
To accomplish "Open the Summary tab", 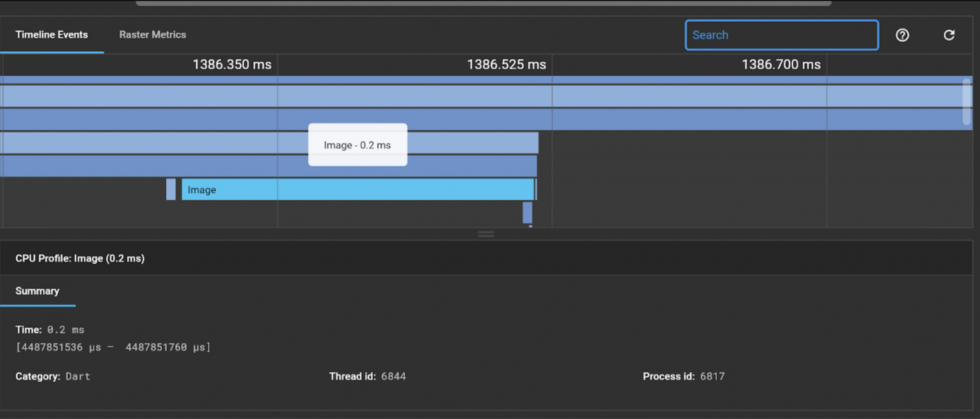I will click(37, 291).
